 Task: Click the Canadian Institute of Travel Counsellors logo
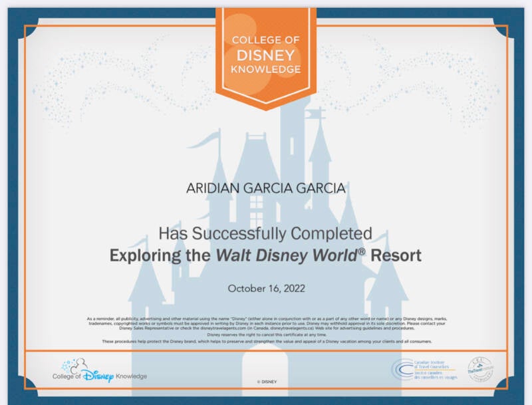(424, 370)
